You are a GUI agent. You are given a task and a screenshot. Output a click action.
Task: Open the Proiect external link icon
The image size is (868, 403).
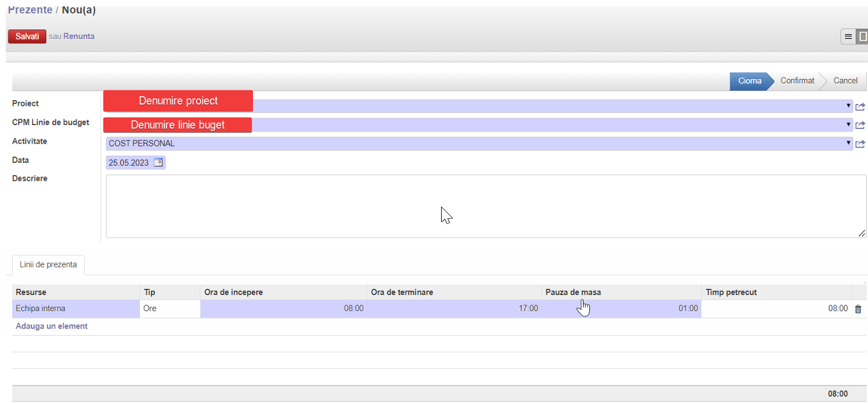(860, 107)
